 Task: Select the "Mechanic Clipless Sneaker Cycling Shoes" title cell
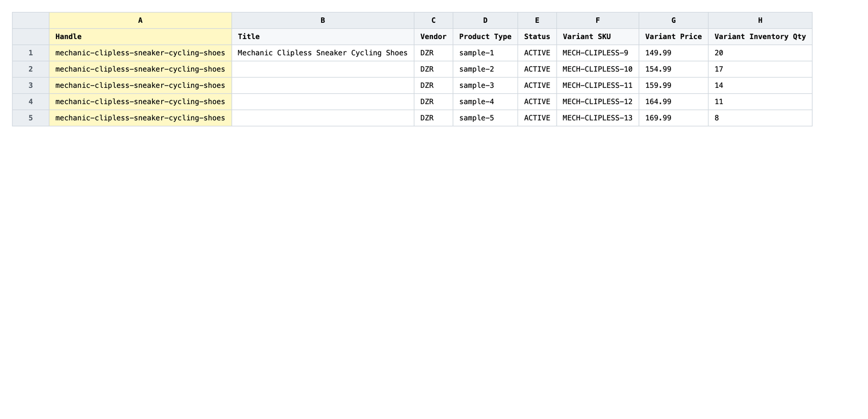323,53
